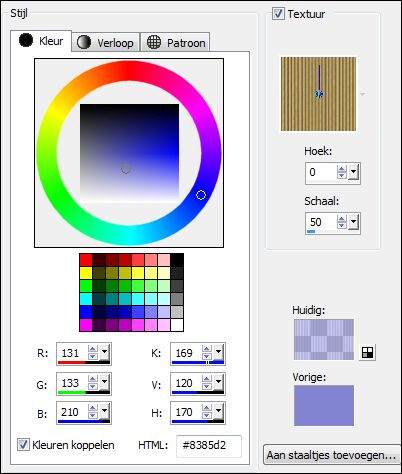This screenshot has height=474, width=402.
Task: Click the hue ring marker circle
Action: (201, 195)
